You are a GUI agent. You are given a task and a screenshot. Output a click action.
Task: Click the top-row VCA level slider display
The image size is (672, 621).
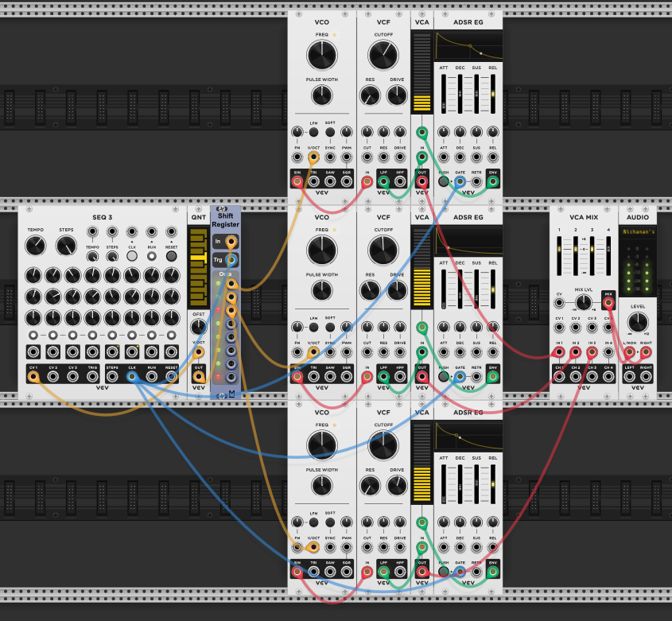coord(421,72)
